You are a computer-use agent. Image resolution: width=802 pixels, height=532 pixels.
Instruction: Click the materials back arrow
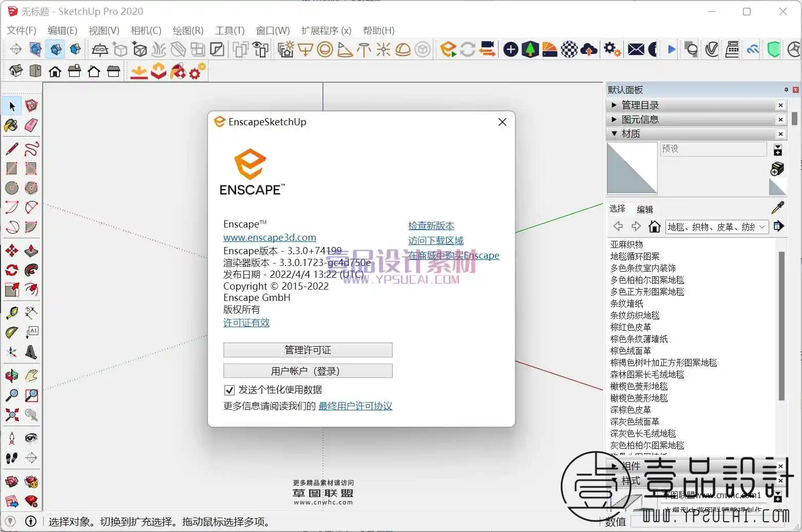tap(618, 226)
